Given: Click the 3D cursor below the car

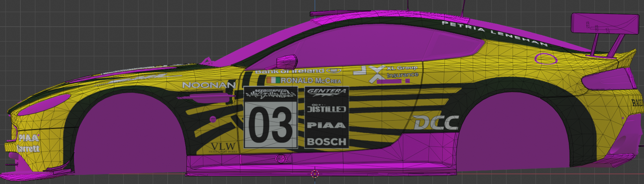Looking at the screenshot, I should (315, 174).
